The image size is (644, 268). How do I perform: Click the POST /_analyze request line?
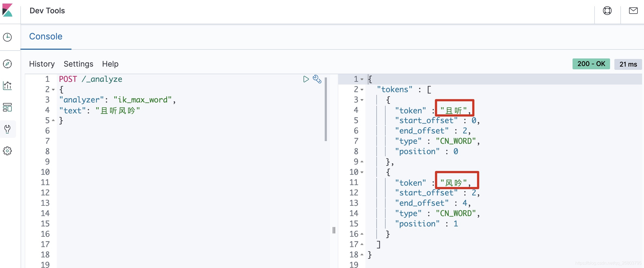click(x=90, y=79)
